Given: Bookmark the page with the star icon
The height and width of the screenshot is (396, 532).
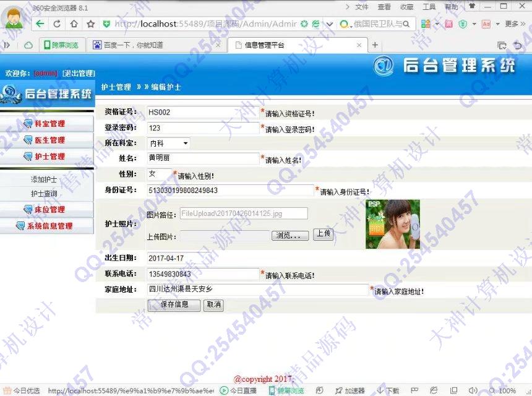Looking at the screenshot, I should coord(90,24).
